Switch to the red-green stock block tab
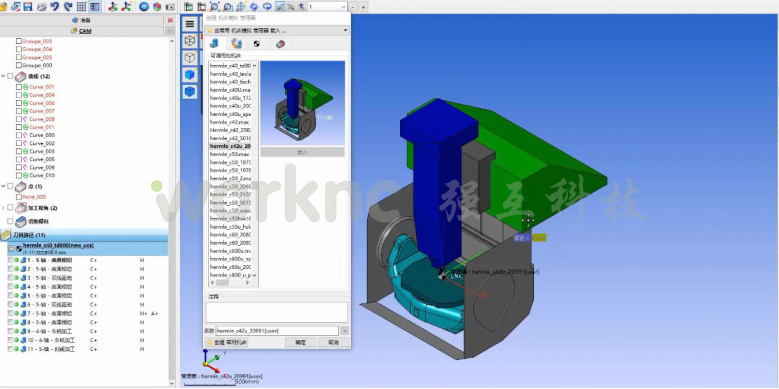Viewport: 779px width, 389px height. pyautogui.click(x=280, y=44)
